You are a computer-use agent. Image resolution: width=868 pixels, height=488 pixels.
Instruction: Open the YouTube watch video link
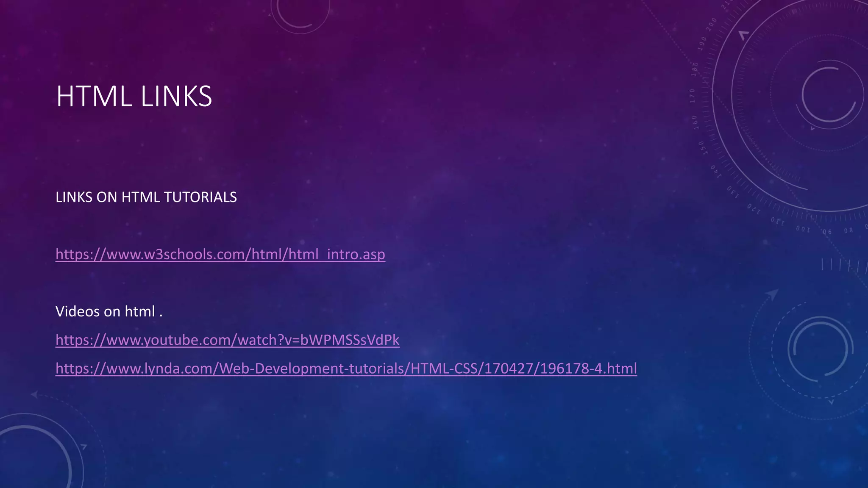click(228, 340)
